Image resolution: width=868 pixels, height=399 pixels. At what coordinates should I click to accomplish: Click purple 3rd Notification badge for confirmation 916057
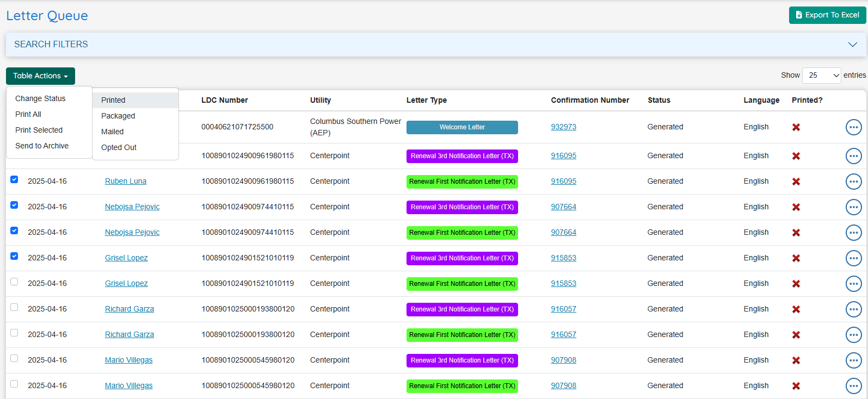coord(462,309)
